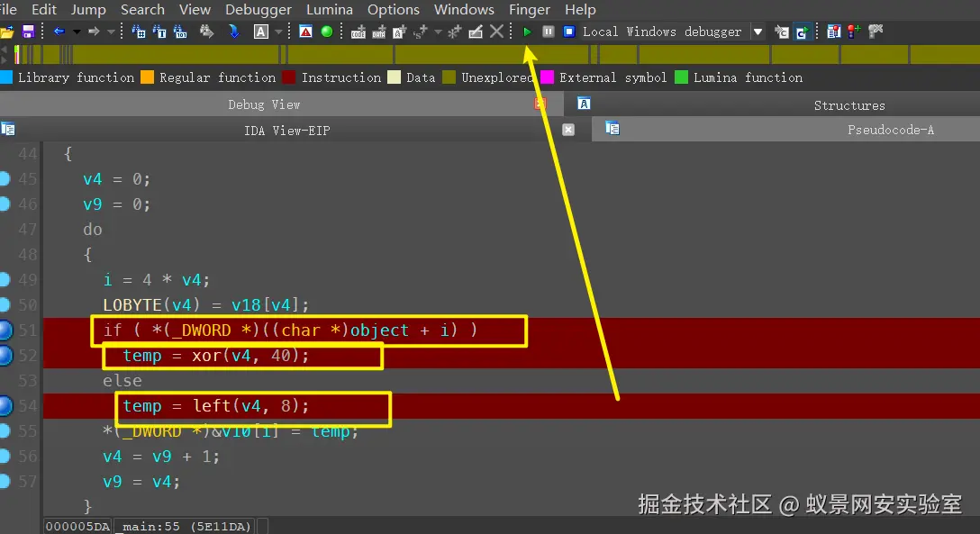Close the IDA View-EIP tab
Image resolution: width=980 pixels, height=534 pixels.
click(568, 130)
